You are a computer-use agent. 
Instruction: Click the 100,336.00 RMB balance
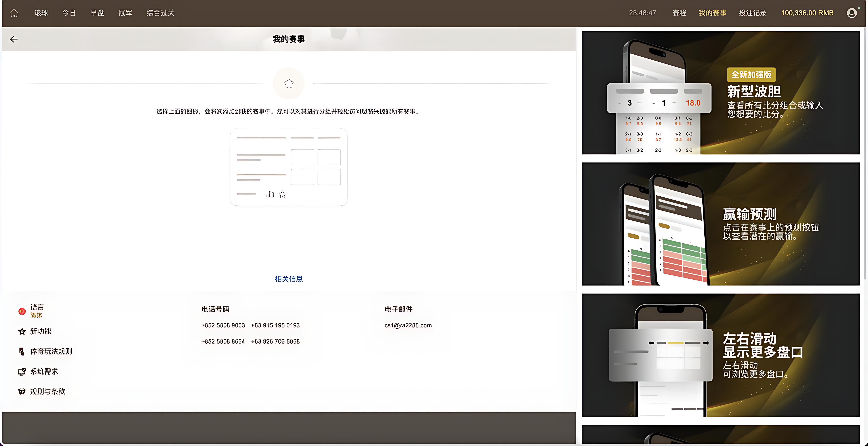pyautogui.click(x=807, y=13)
